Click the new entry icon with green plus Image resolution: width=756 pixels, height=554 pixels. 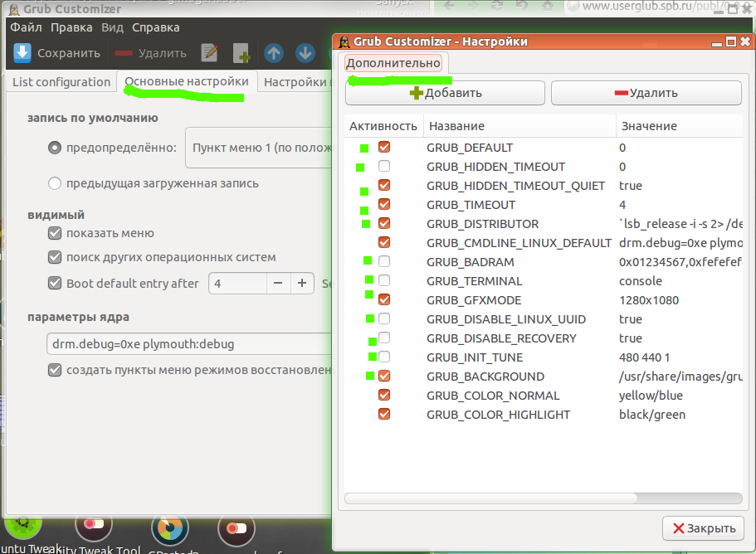(241, 53)
